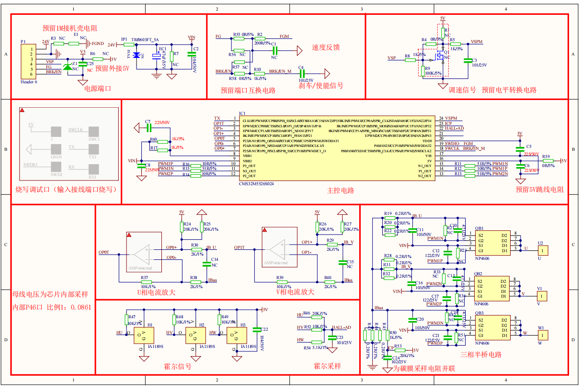This screenshot has height=392, width=582.
Task: Select the TVS1 diode symbol
Action: 137,56
